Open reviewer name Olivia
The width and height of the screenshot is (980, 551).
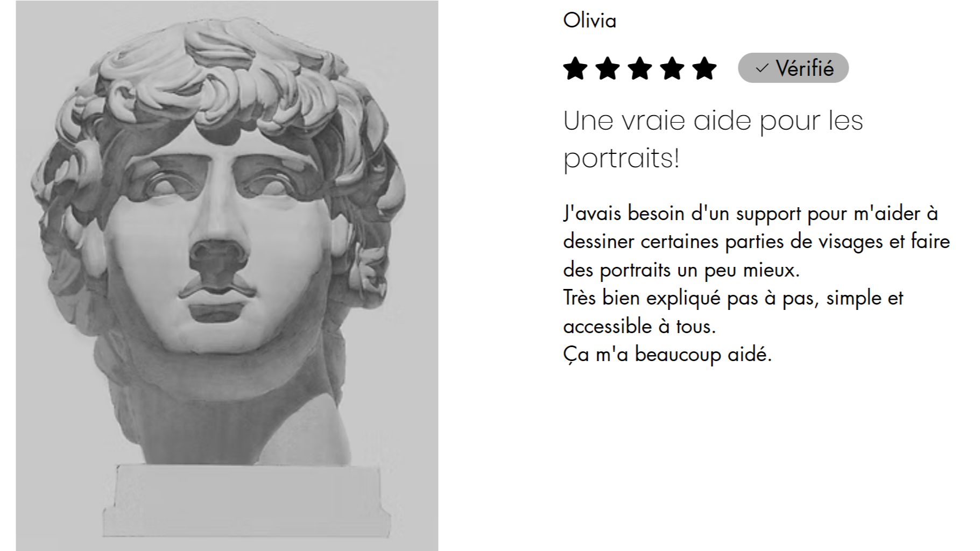[x=589, y=20]
